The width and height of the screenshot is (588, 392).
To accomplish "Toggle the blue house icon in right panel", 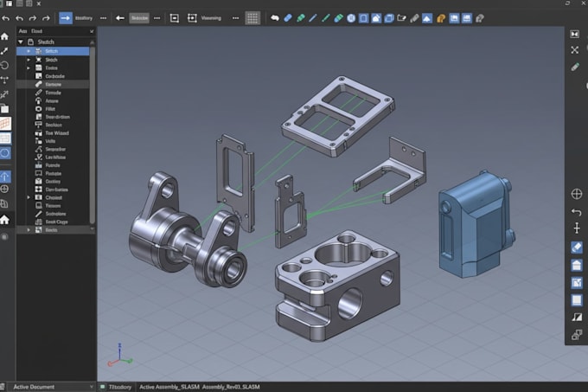I will 577,265.
